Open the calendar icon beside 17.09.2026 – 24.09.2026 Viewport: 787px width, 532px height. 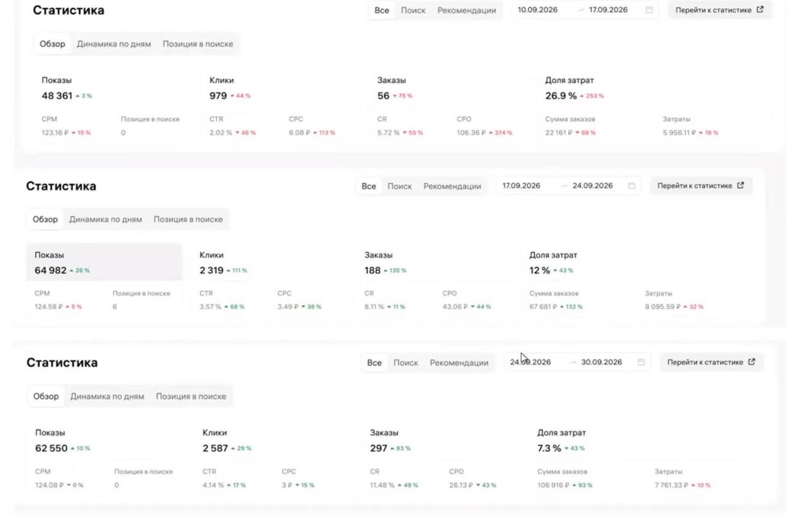[x=631, y=186]
